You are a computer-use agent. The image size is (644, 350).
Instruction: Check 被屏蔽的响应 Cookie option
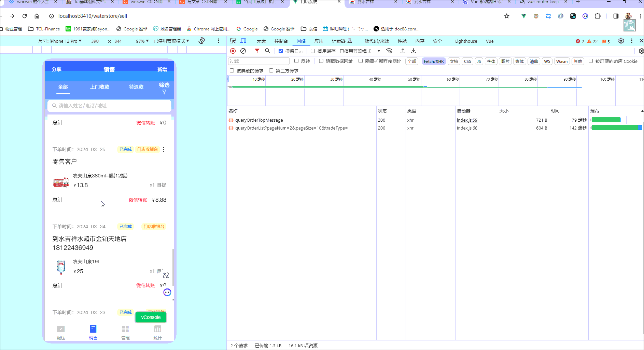point(591,61)
